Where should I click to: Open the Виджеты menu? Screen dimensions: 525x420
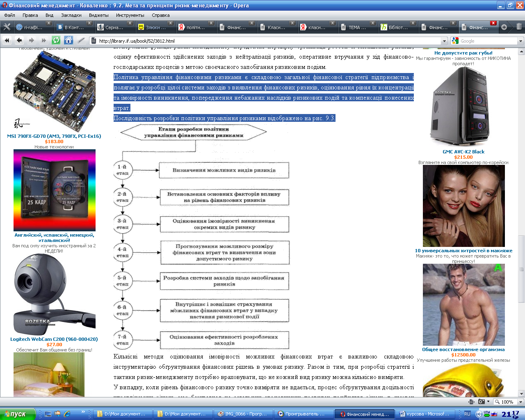[x=99, y=15]
